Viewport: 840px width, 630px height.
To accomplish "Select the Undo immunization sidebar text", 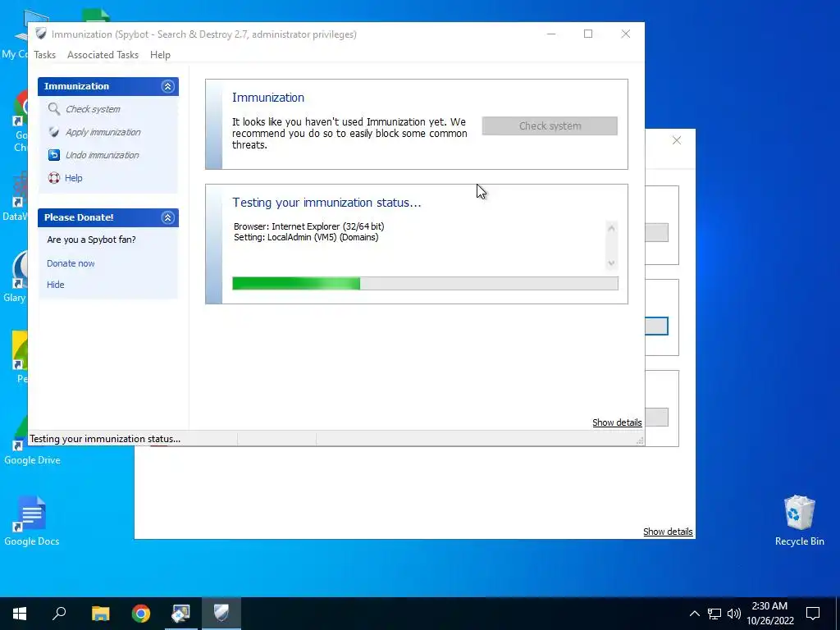I will [102, 155].
